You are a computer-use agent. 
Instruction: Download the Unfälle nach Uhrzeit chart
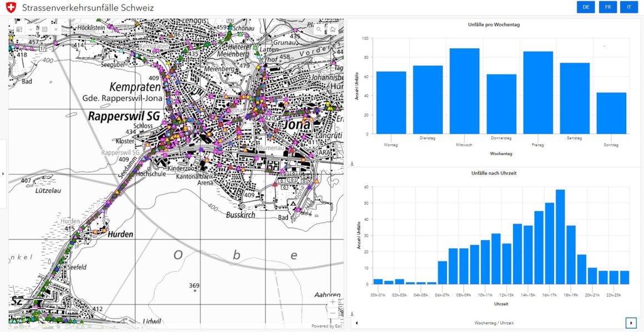pyautogui.click(x=351, y=314)
